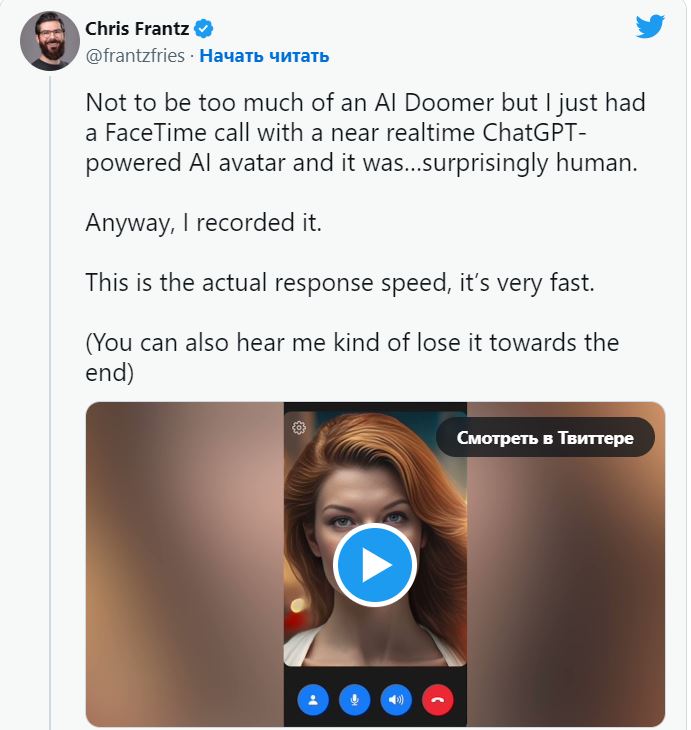
Task: Click the @frantzfries handle
Action: click(135, 56)
